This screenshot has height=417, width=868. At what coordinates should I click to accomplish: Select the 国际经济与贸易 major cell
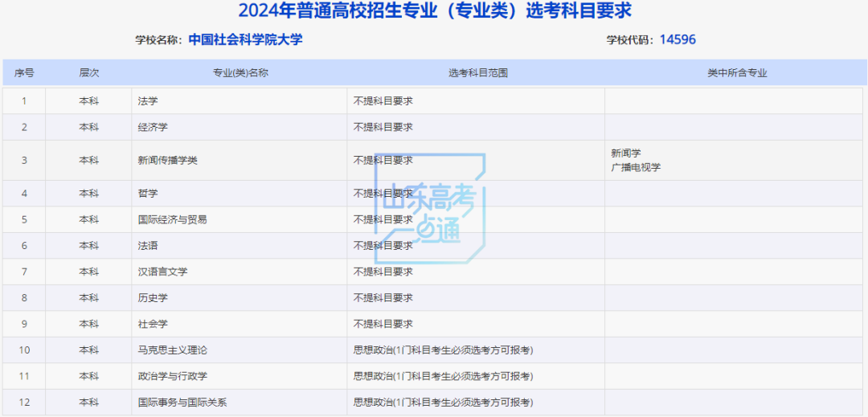click(240, 219)
